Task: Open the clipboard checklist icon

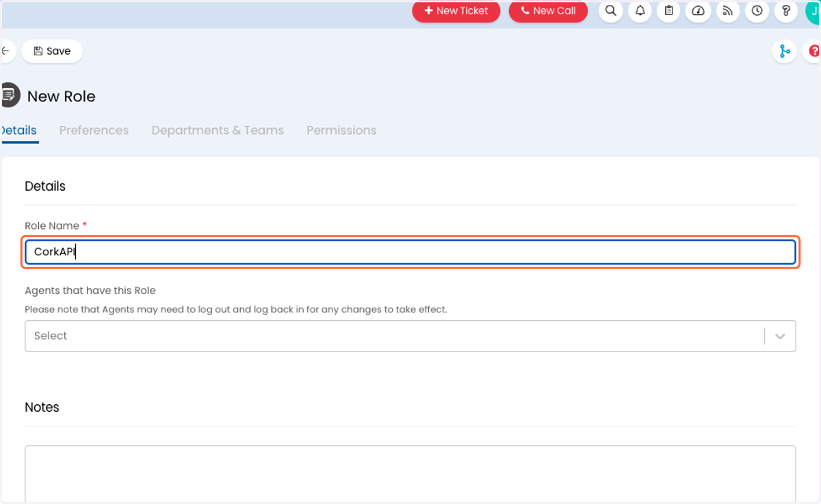Action: point(668,11)
